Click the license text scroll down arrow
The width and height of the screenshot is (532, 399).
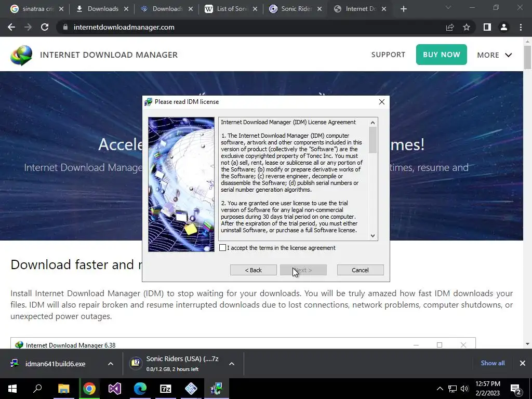[x=373, y=236]
